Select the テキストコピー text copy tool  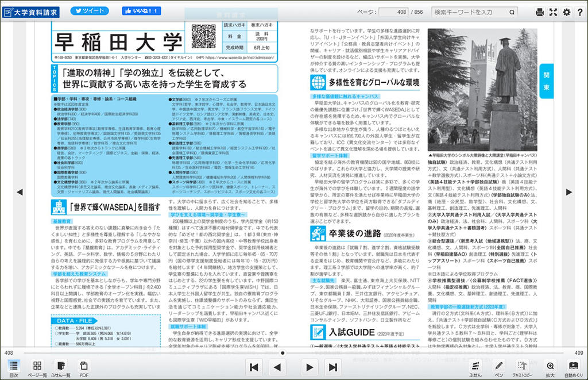point(522,368)
